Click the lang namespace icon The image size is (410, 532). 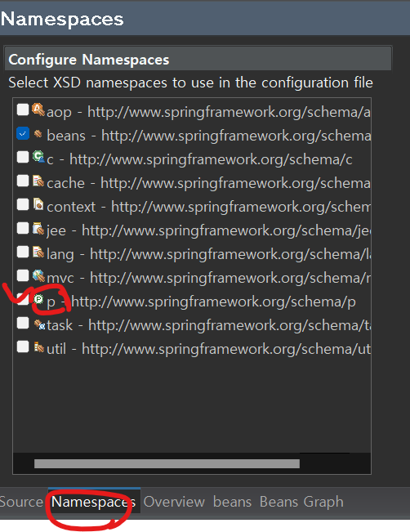[x=38, y=252]
